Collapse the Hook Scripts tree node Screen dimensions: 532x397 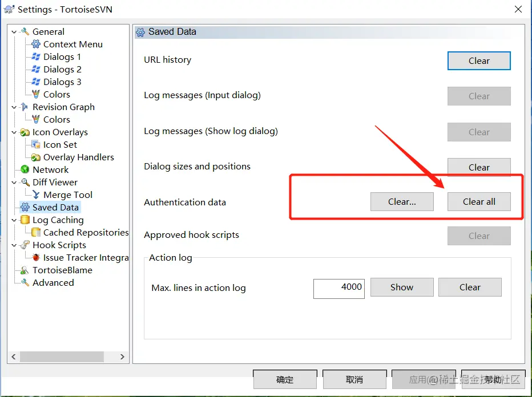(x=14, y=245)
